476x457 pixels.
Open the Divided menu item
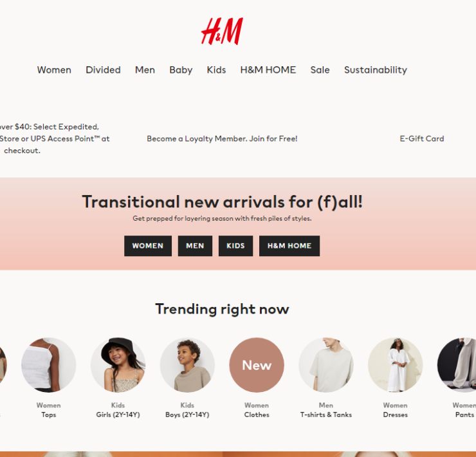103,70
